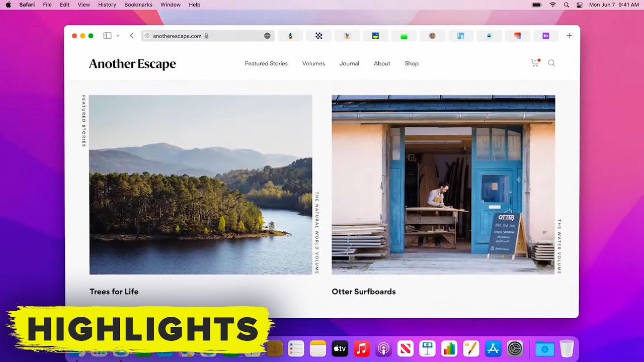Open Control Center in the menu bar
This screenshot has width=644, height=362.
(580, 5)
